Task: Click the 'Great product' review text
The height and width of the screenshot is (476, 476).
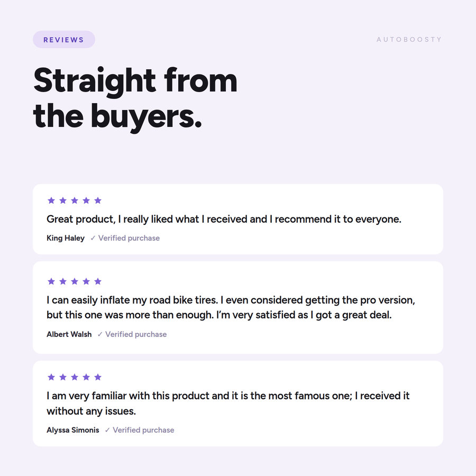Action: pos(224,219)
